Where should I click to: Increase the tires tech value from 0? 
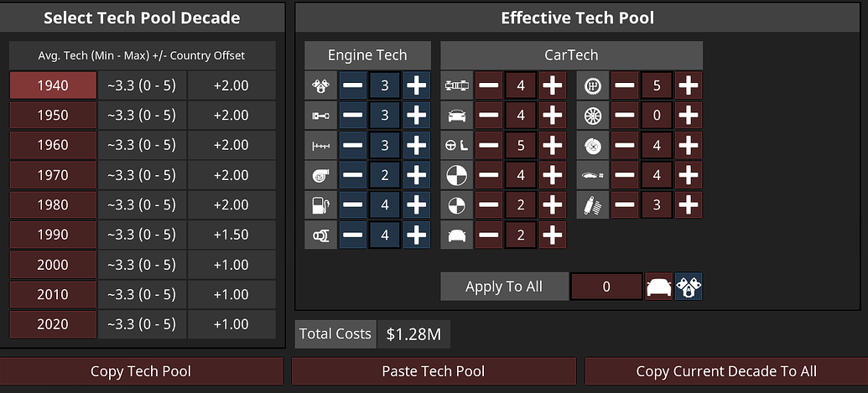pyautogui.click(x=689, y=116)
